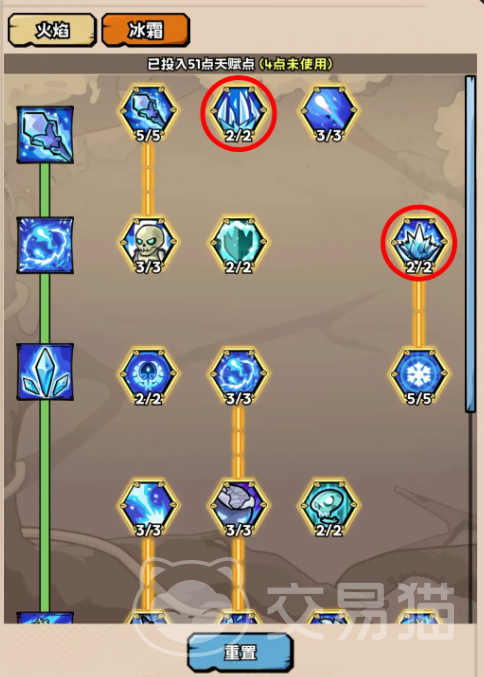
Task: Click the talent tree vertical scrollbar
Action: click(x=470, y=244)
